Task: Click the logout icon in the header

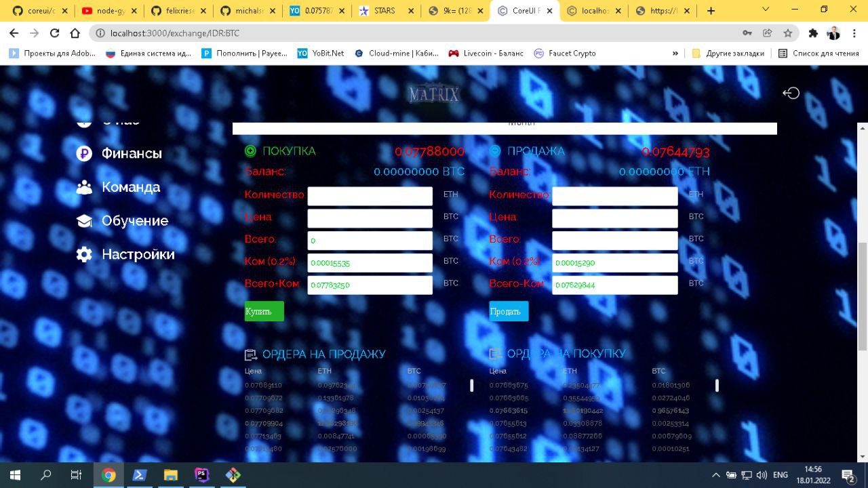Action: pos(791,94)
